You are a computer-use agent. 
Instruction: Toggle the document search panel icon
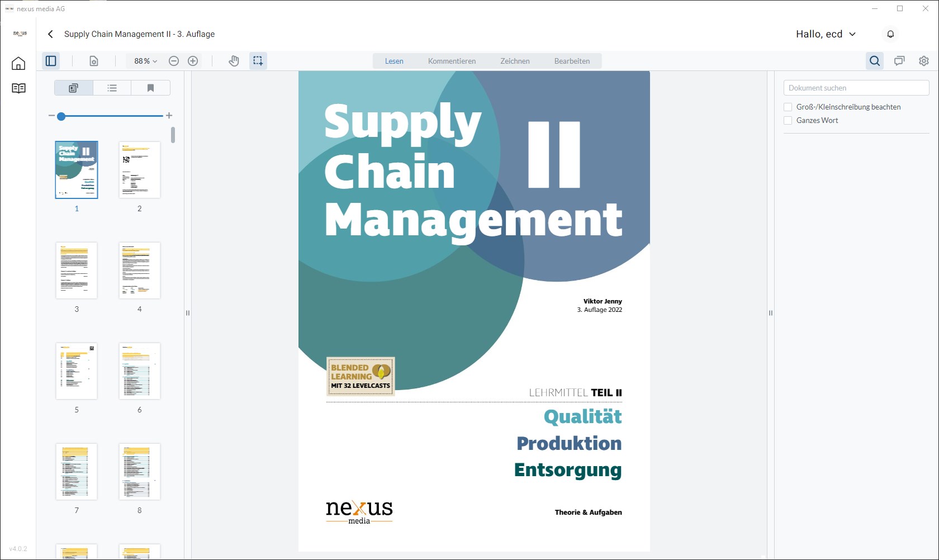(x=875, y=61)
